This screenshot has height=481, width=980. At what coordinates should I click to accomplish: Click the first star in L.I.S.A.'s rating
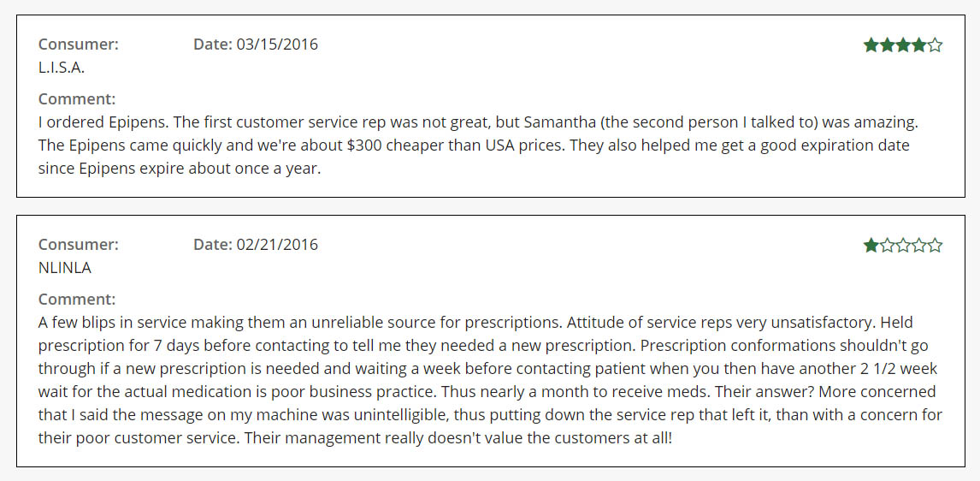pyautogui.click(x=871, y=45)
